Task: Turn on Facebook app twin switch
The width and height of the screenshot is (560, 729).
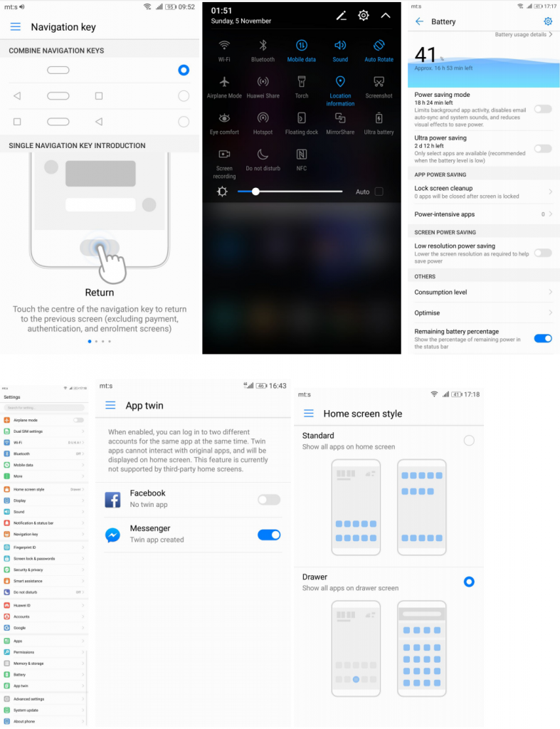Action: (x=269, y=500)
